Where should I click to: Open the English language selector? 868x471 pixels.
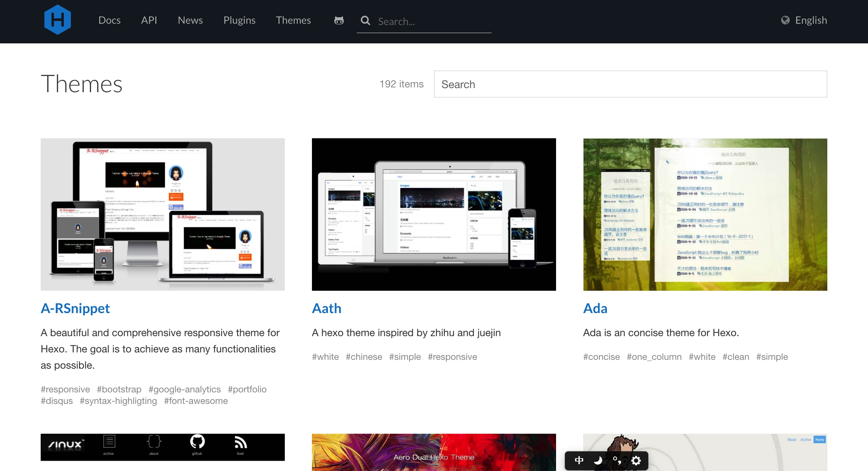(804, 20)
